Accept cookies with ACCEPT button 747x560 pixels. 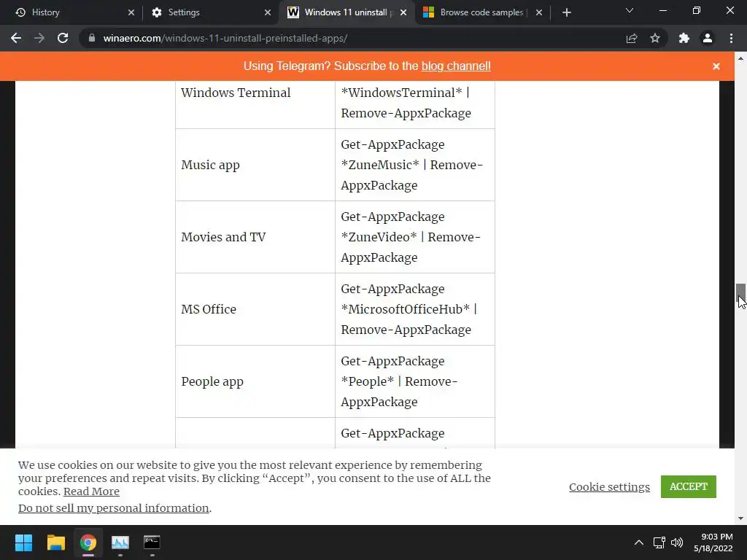(689, 486)
